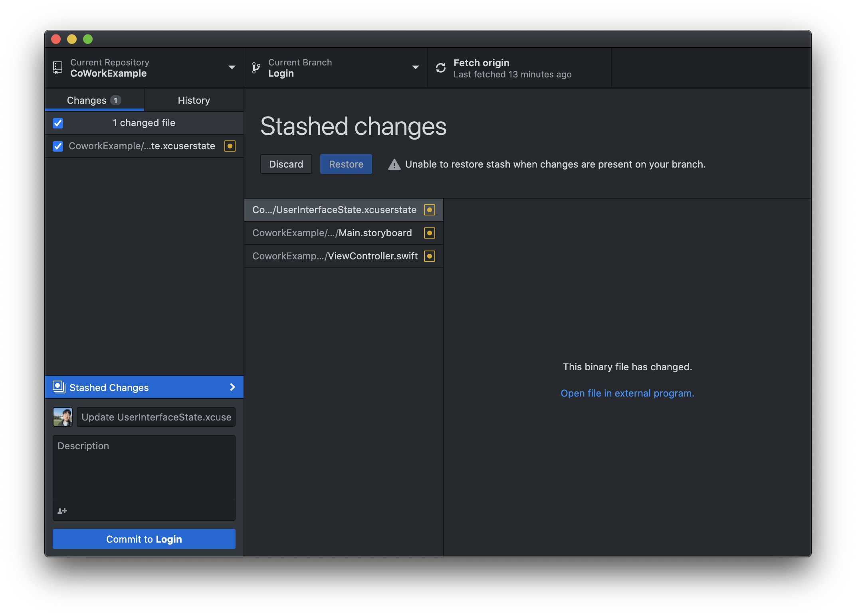This screenshot has width=856, height=616.
Task: Click the add co-authors icon in Description
Action: [62, 511]
